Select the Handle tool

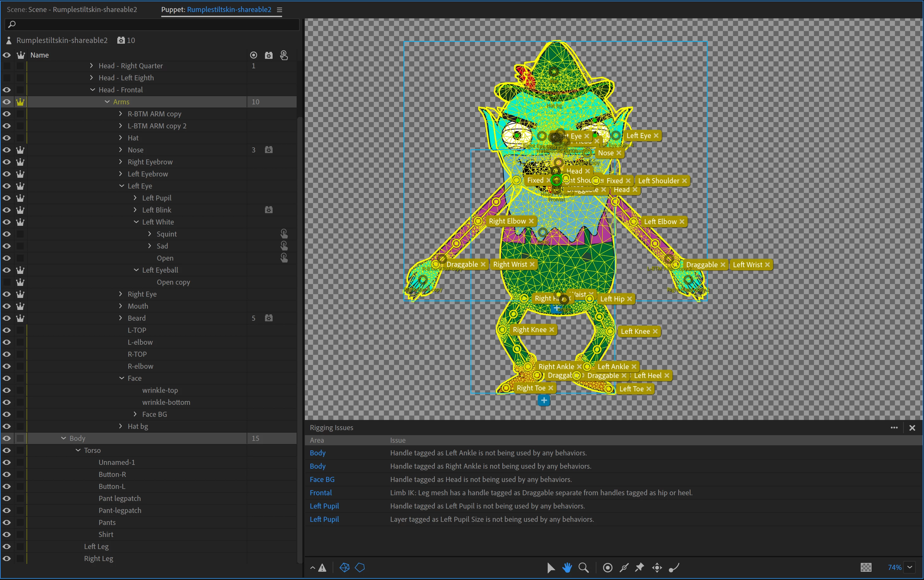pos(607,567)
